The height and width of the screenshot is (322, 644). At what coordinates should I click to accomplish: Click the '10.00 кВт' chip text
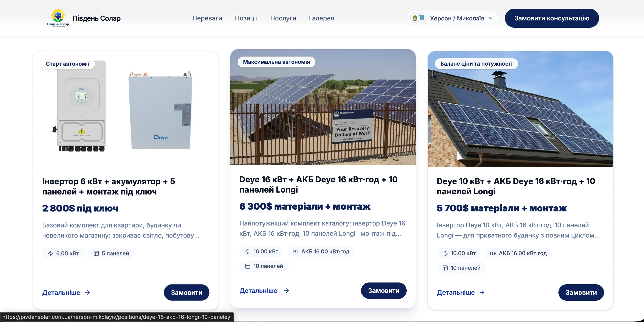pyautogui.click(x=463, y=253)
